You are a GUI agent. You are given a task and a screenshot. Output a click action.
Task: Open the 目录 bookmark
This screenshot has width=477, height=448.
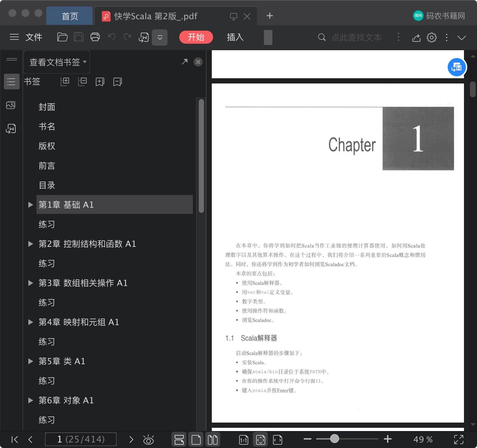tap(47, 185)
